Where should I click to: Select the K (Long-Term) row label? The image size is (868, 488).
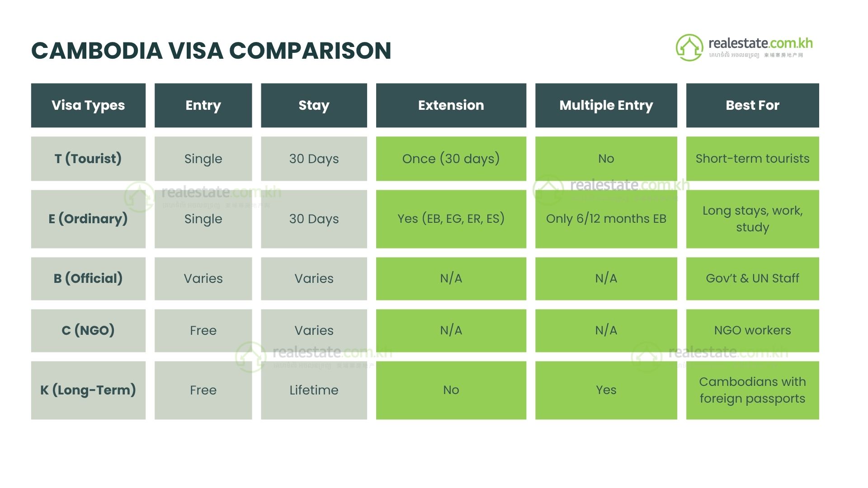(x=88, y=390)
